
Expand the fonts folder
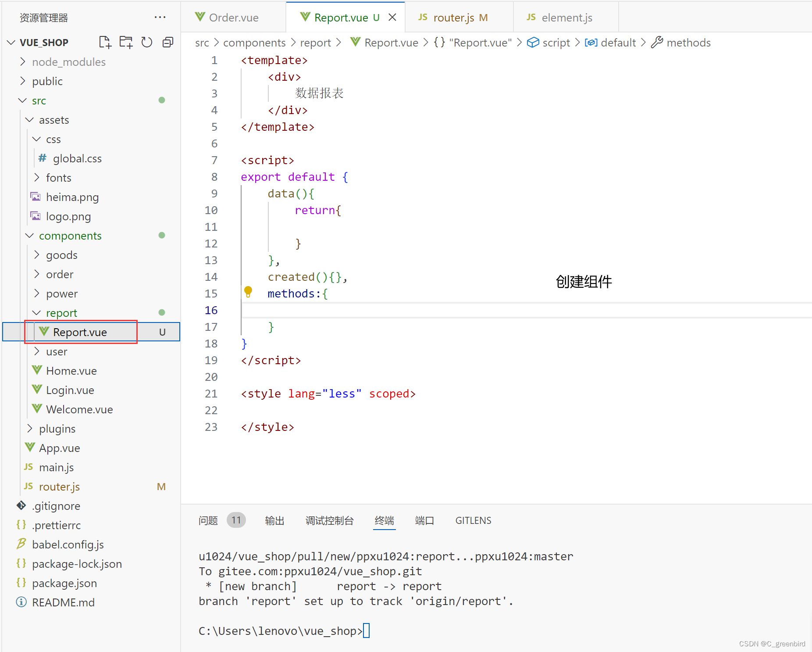coord(37,177)
